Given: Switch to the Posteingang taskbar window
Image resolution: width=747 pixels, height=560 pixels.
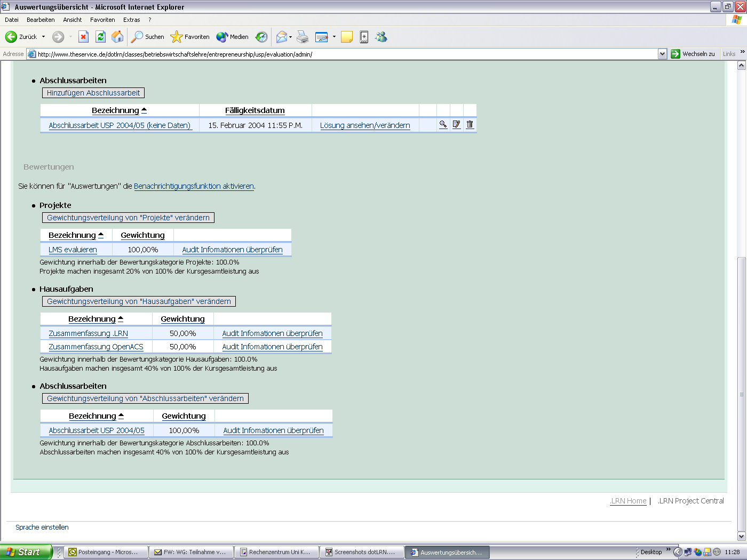Looking at the screenshot, I should (x=105, y=552).
